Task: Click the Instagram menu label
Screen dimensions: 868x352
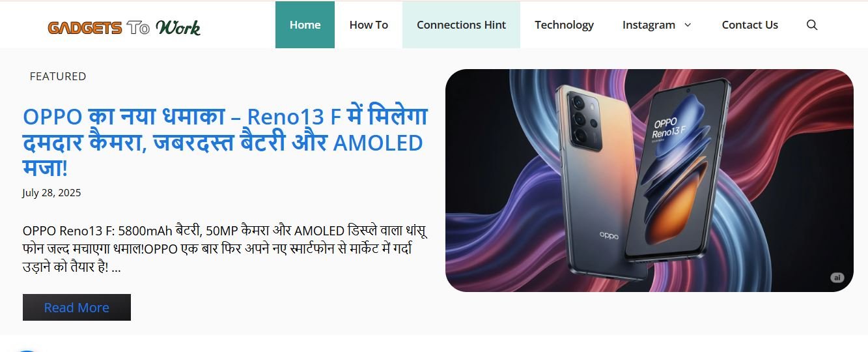Action: click(x=649, y=25)
